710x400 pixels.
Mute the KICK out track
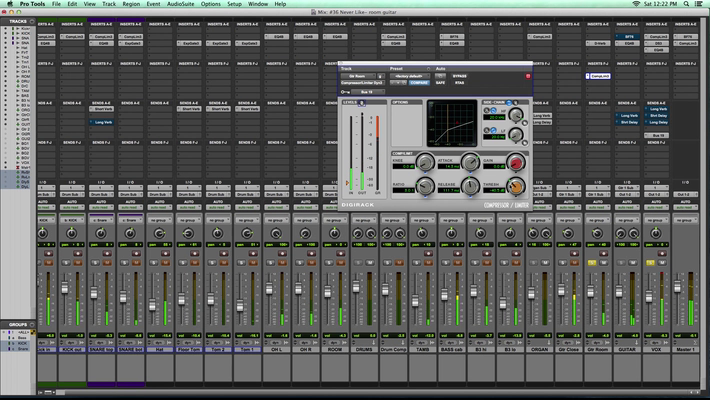point(78,263)
